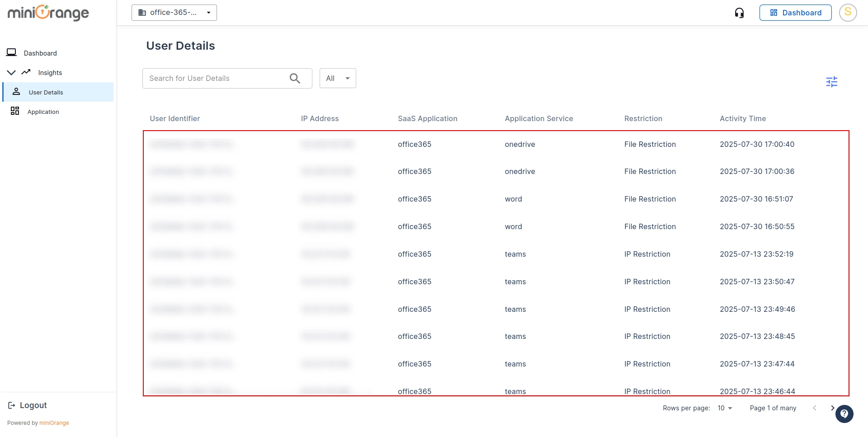Image resolution: width=868 pixels, height=437 pixels.
Task: Click IP Restriction in 23:50:47 row
Action: pos(647,282)
